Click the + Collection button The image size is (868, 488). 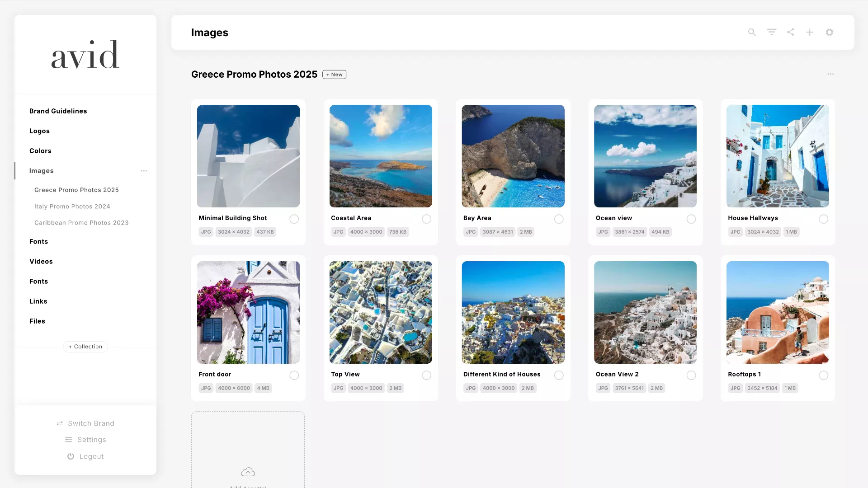[85, 347]
